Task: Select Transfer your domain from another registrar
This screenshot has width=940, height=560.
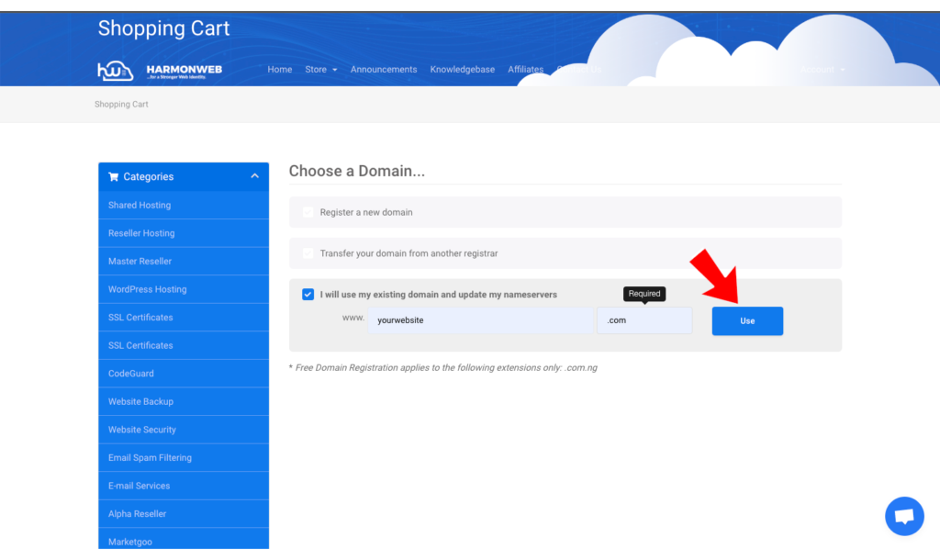Action: (x=308, y=253)
